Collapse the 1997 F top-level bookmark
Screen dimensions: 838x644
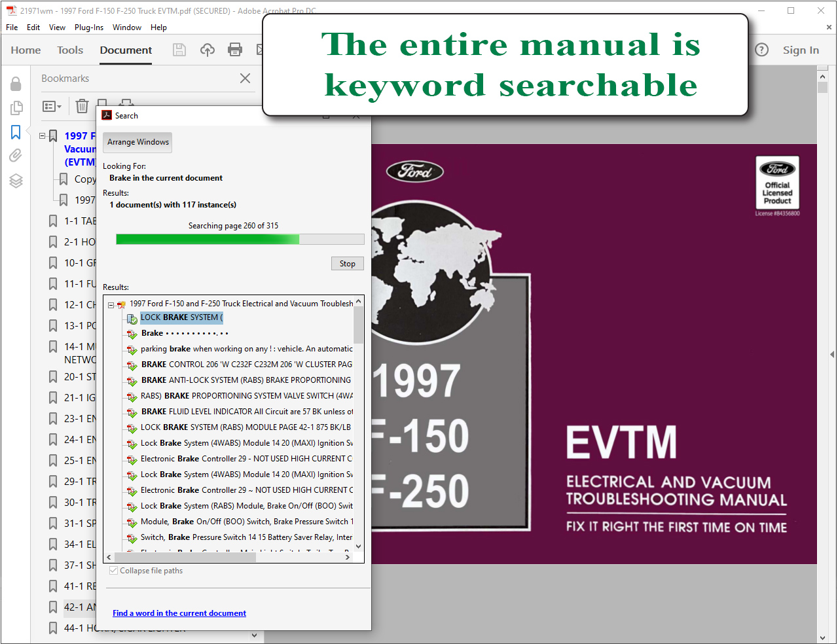42,136
